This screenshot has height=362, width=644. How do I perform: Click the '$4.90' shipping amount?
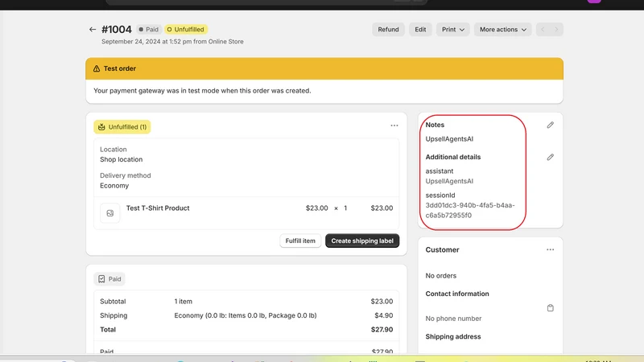coord(384,315)
